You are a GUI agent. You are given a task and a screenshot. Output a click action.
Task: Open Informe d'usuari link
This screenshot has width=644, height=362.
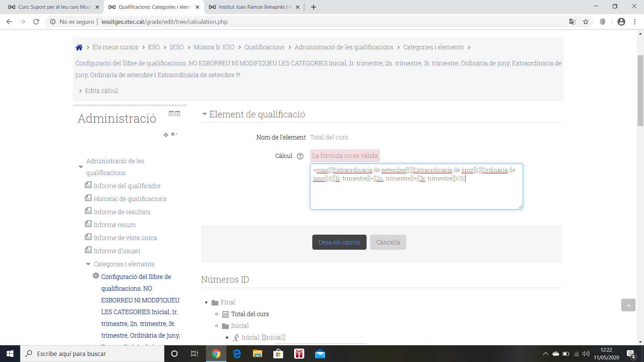[117, 251]
